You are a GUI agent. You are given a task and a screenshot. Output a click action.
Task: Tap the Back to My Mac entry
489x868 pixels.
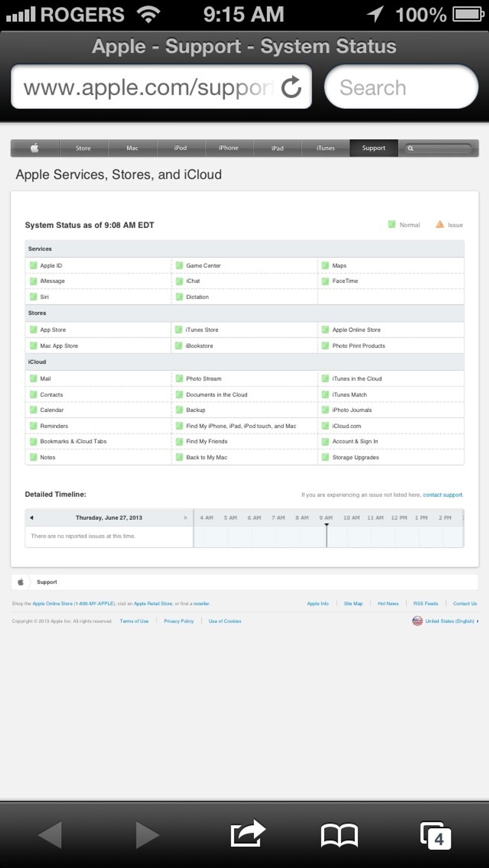tap(207, 457)
